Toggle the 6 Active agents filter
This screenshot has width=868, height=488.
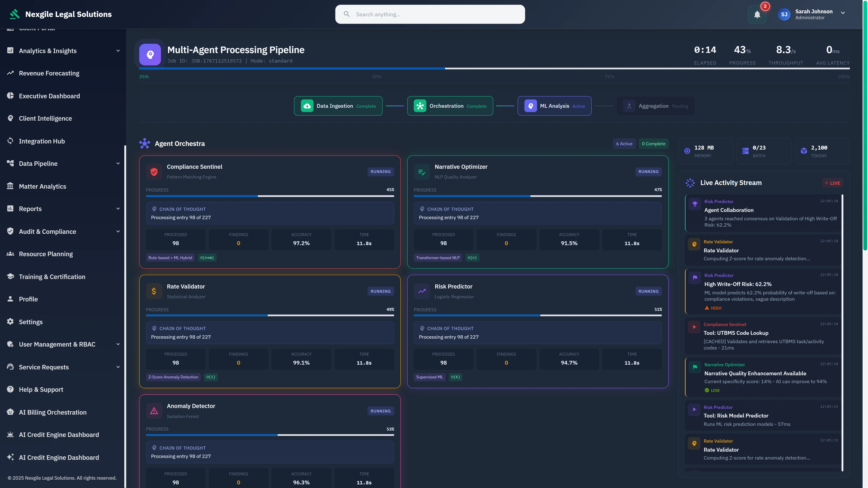[624, 143]
